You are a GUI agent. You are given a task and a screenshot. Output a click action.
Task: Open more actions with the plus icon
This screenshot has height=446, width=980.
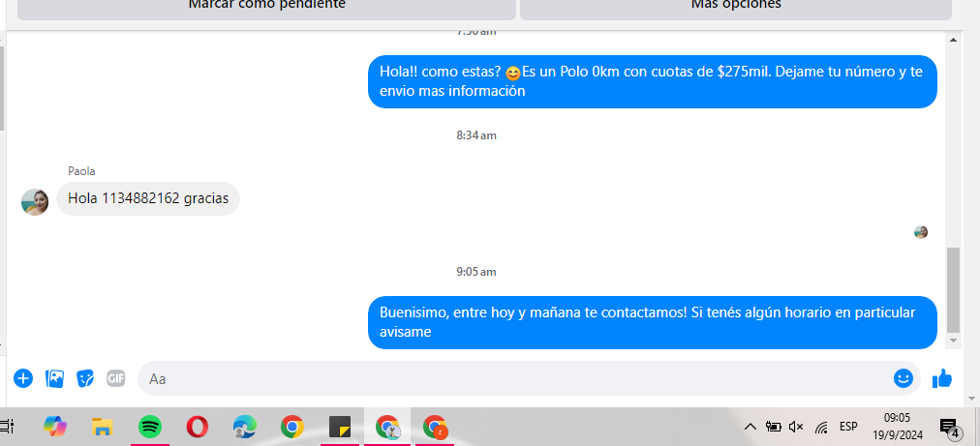23,378
